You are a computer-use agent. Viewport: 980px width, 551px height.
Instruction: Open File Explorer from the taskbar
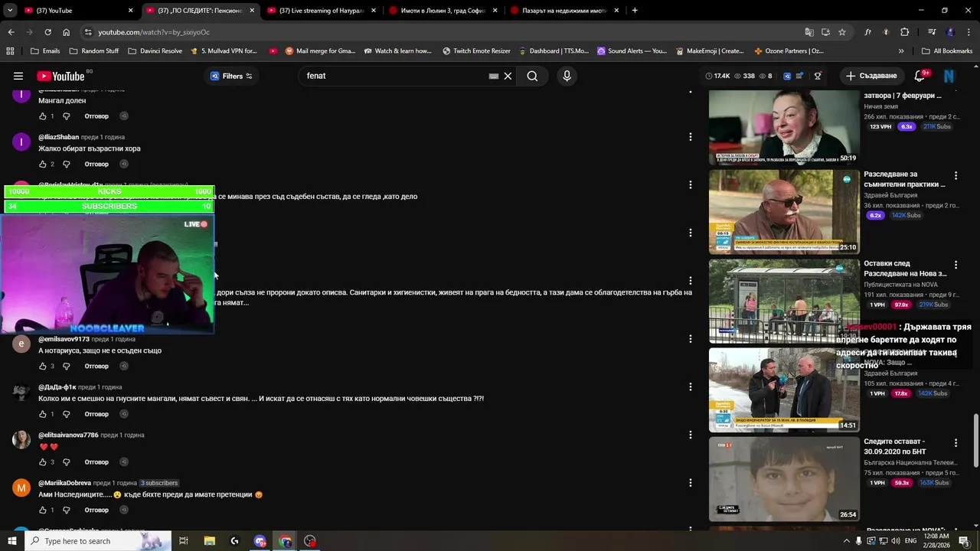(x=209, y=541)
